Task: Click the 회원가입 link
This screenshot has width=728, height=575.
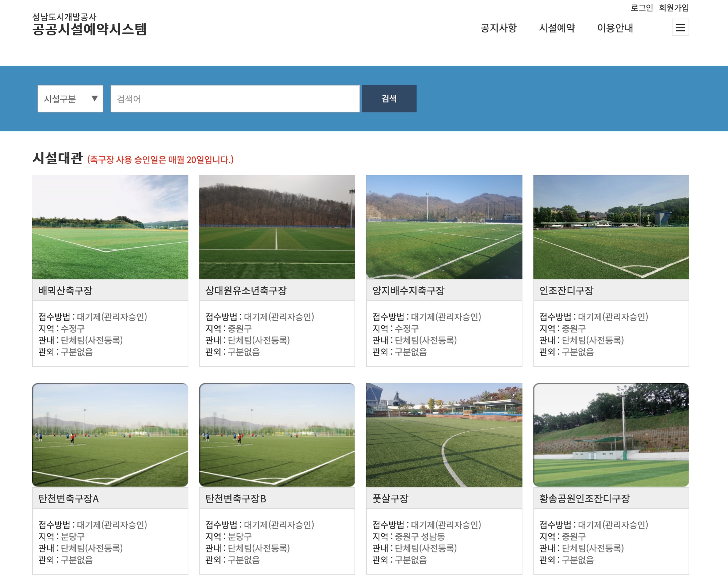Action: tap(674, 7)
